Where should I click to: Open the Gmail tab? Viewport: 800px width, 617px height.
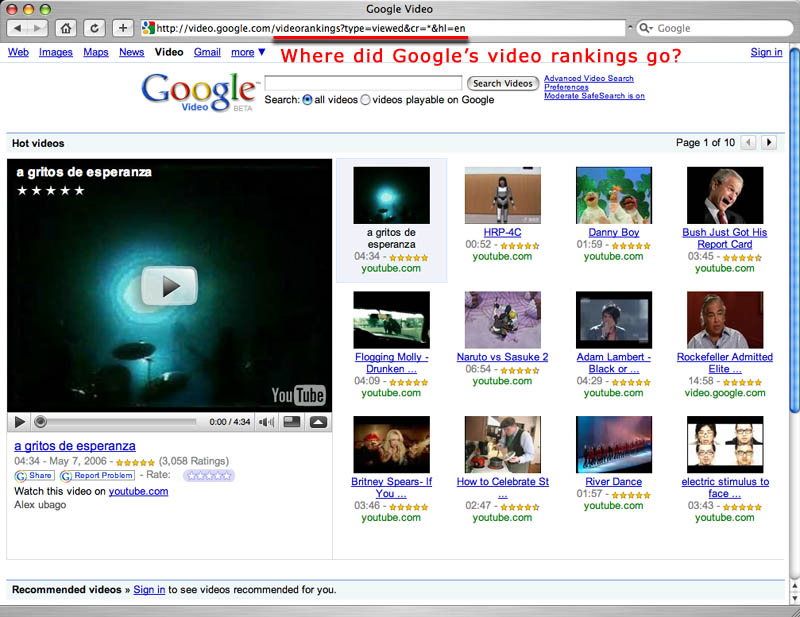[x=207, y=52]
